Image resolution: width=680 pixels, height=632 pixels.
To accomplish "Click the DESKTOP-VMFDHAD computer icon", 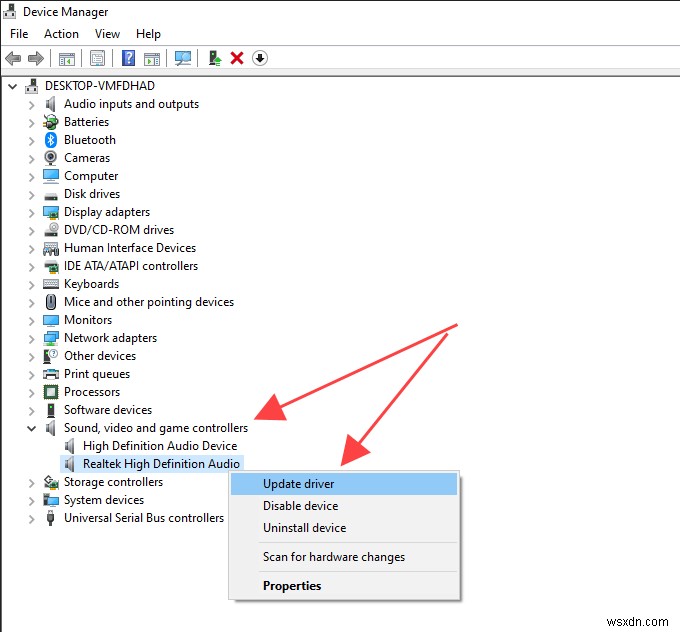I will [31, 86].
